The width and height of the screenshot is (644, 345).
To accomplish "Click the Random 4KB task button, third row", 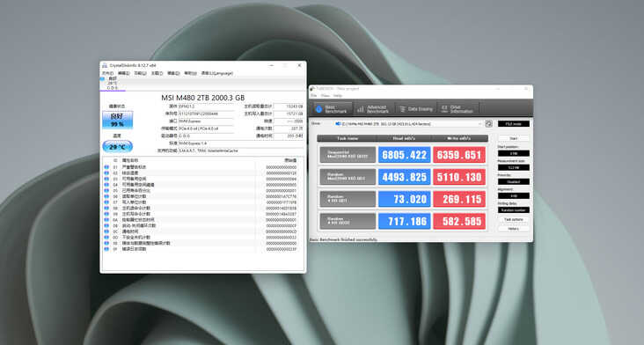I will [x=348, y=199].
